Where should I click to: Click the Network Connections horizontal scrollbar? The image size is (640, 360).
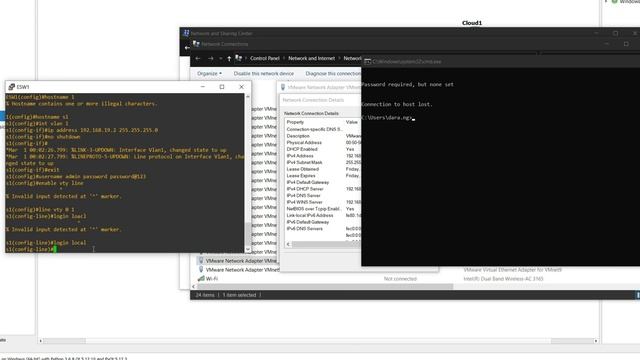pos(325,287)
